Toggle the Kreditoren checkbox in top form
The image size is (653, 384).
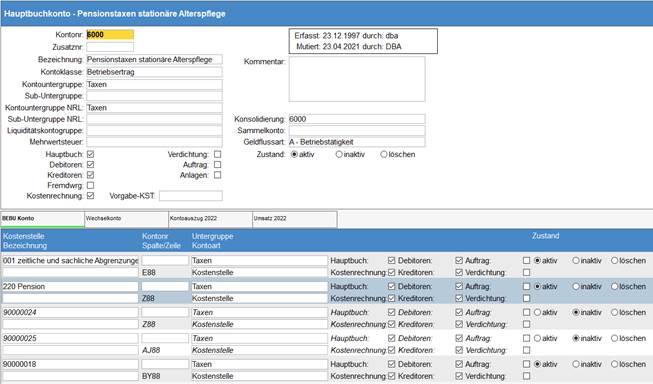[90, 175]
